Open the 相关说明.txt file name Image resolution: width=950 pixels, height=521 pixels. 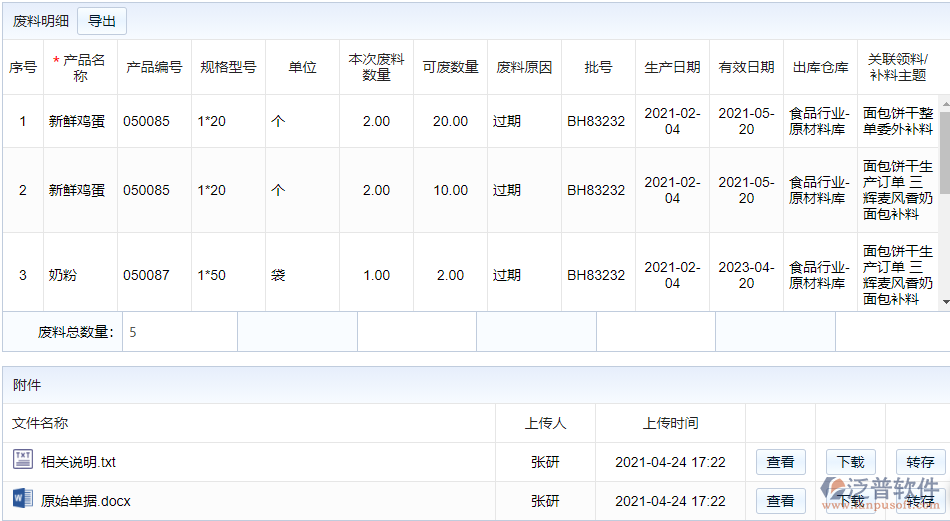(78, 462)
